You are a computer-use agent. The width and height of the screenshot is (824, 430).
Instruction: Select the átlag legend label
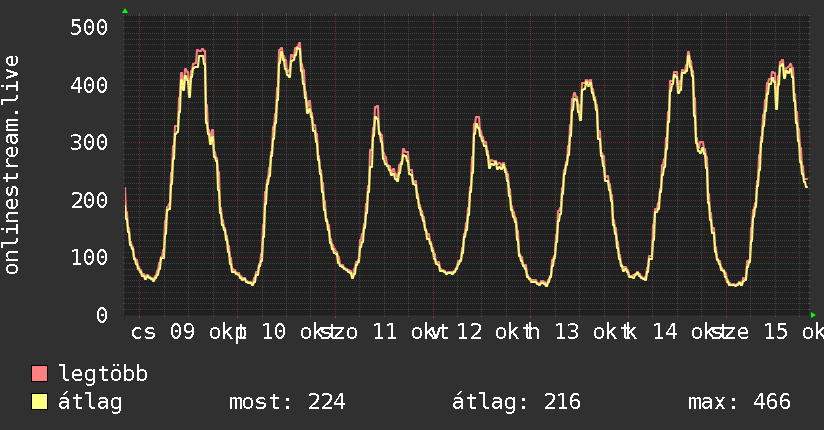[x=90, y=402]
